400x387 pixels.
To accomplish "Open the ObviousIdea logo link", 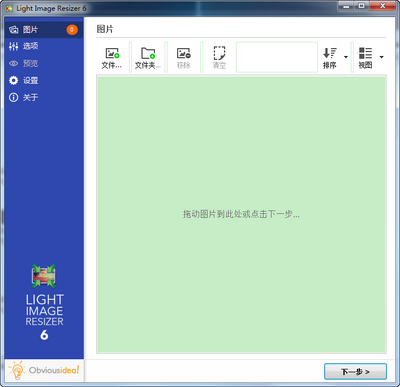I will click(44, 370).
